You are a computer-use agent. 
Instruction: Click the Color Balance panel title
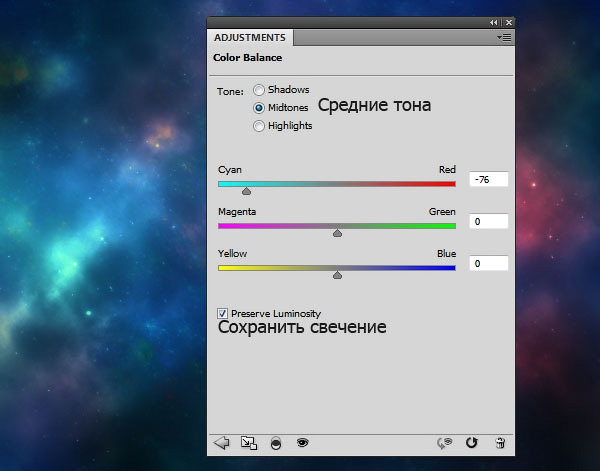[248, 58]
